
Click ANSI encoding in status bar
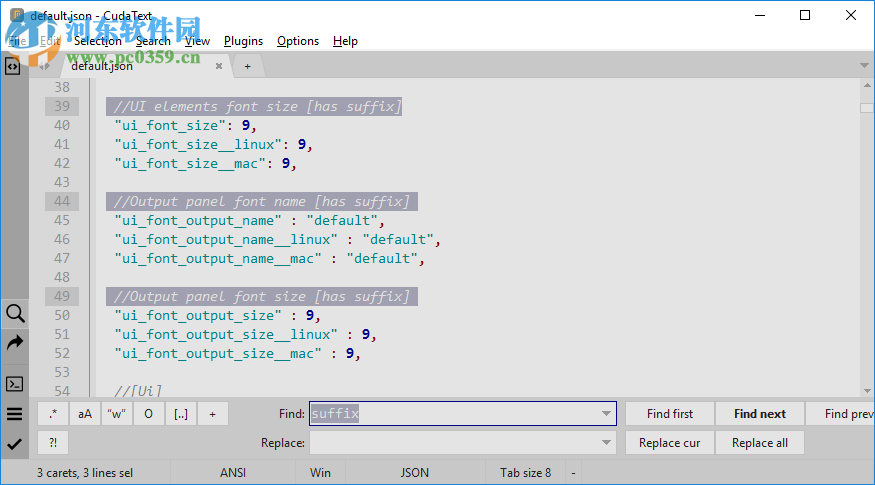233,473
